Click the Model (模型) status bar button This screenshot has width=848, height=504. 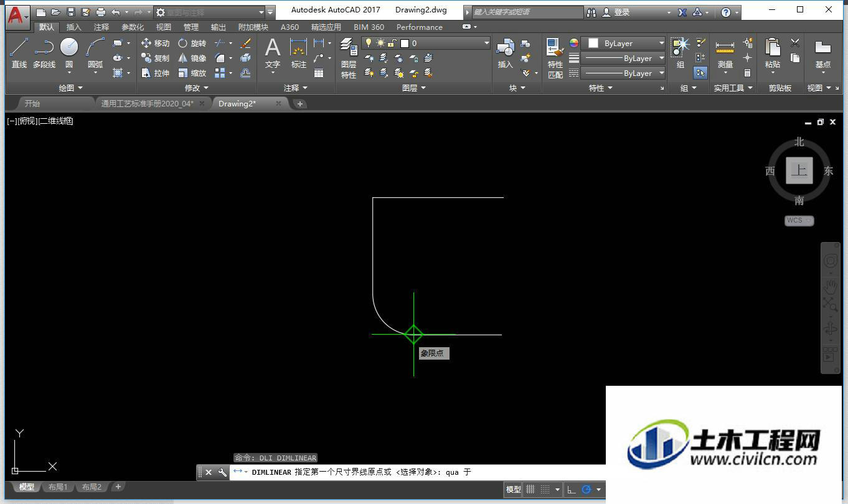(513, 489)
